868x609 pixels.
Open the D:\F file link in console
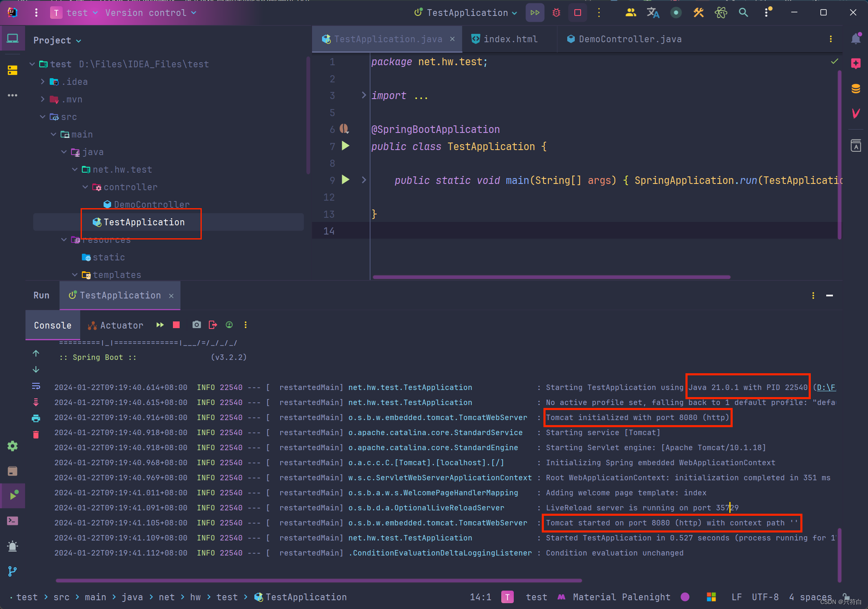(x=826, y=387)
